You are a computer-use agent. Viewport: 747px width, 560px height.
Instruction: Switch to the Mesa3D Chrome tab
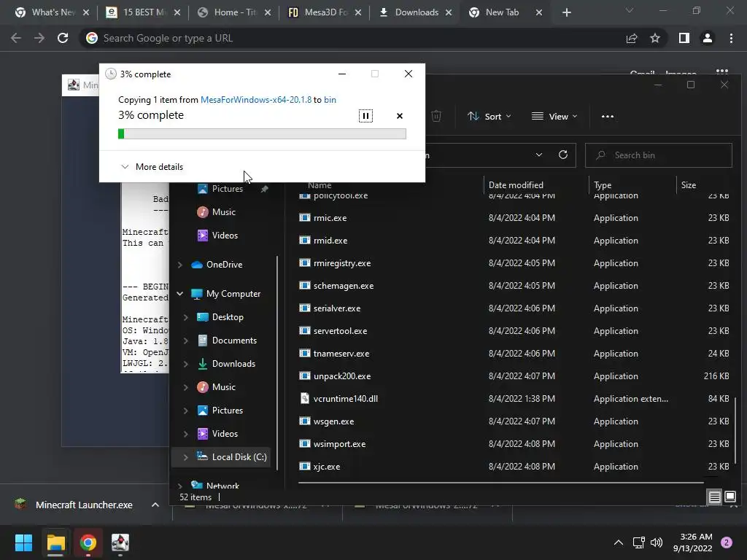tap(324, 12)
